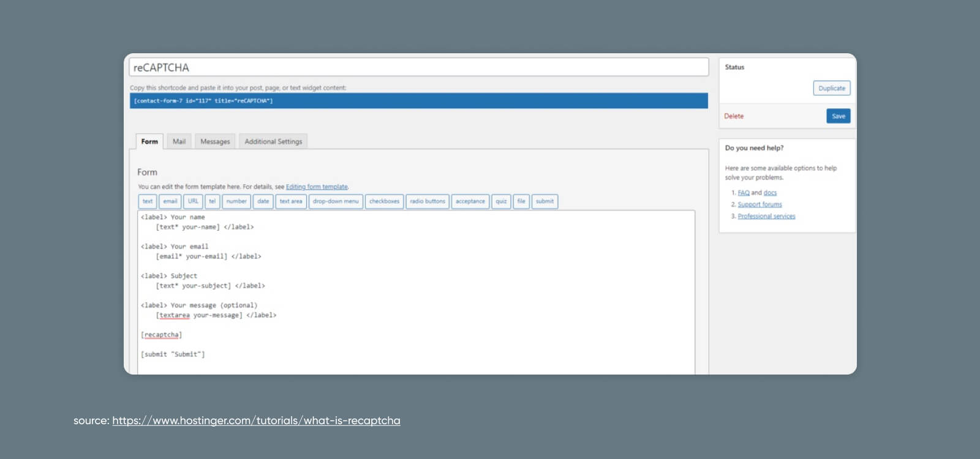Insert a submit tag
This screenshot has width=980, height=459.
[x=545, y=201]
